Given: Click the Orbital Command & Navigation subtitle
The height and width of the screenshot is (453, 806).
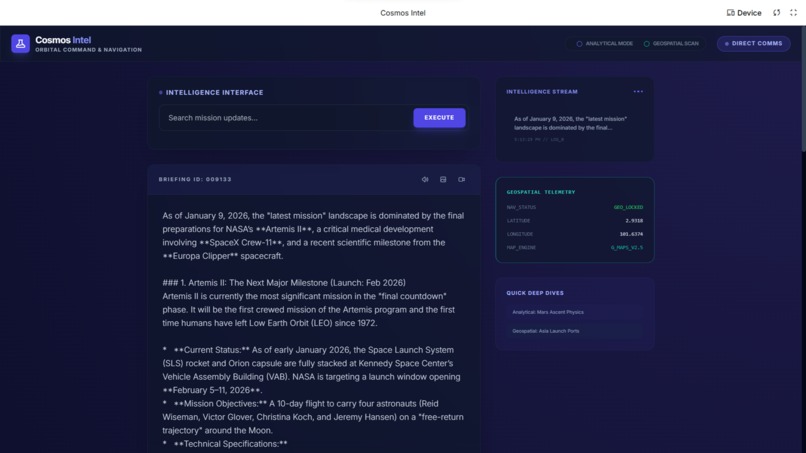Looking at the screenshot, I should pos(88,50).
